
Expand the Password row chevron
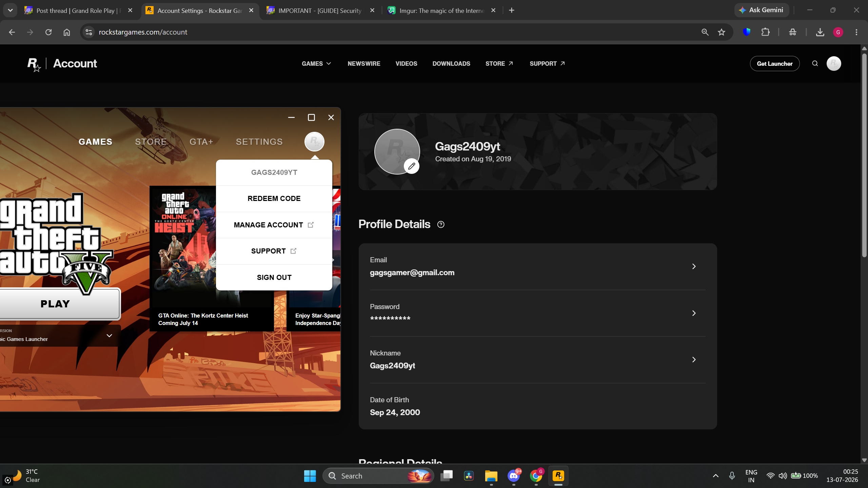(694, 313)
